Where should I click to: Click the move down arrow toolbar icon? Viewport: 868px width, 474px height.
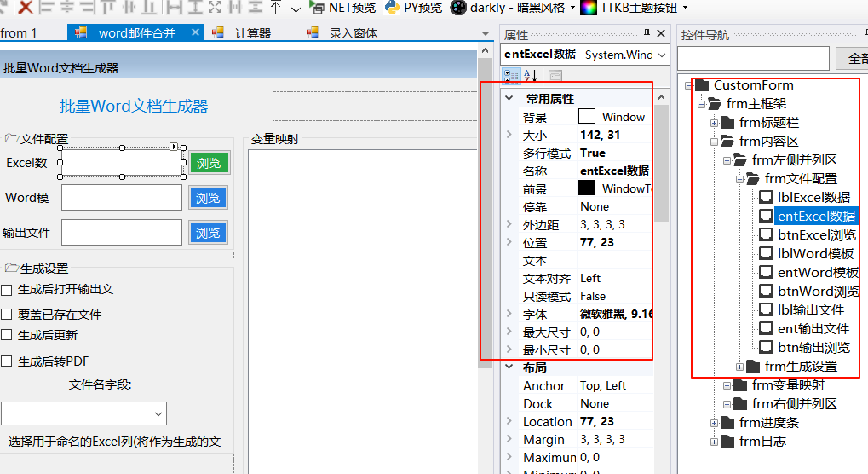coord(296,7)
